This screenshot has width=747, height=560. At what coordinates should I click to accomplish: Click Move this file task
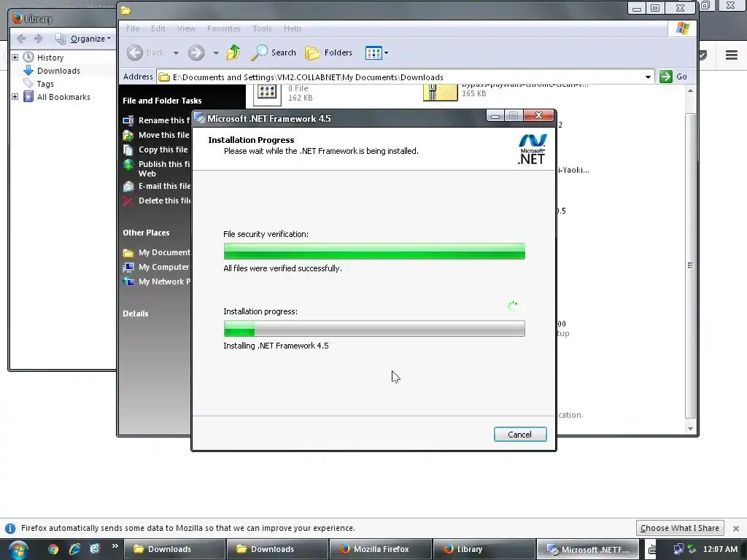(156, 135)
